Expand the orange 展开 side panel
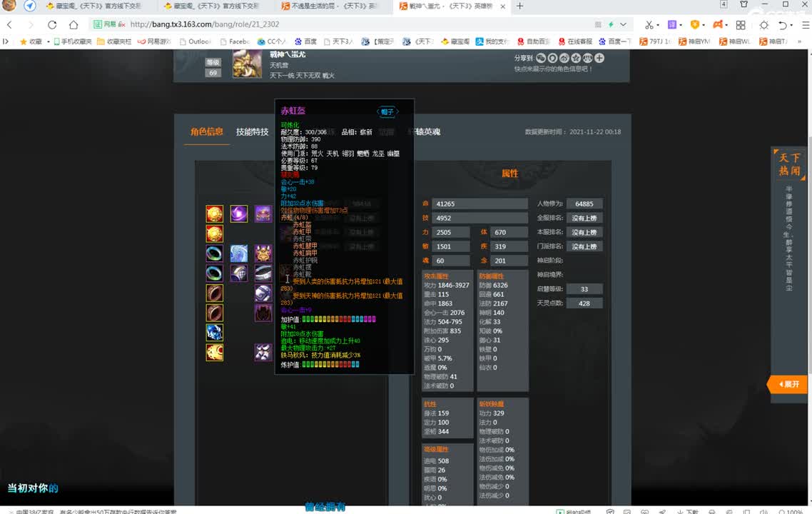This screenshot has height=514, width=812. [788, 384]
